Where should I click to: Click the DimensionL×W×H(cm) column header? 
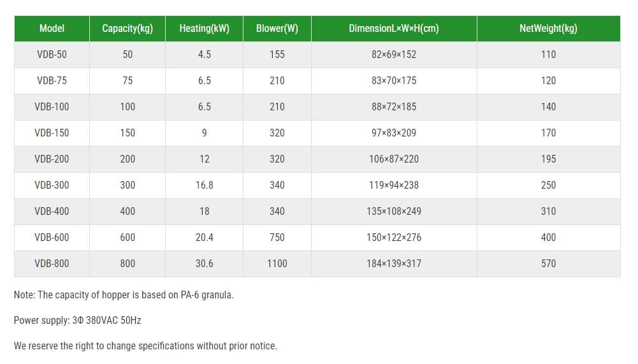coord(394,29)
